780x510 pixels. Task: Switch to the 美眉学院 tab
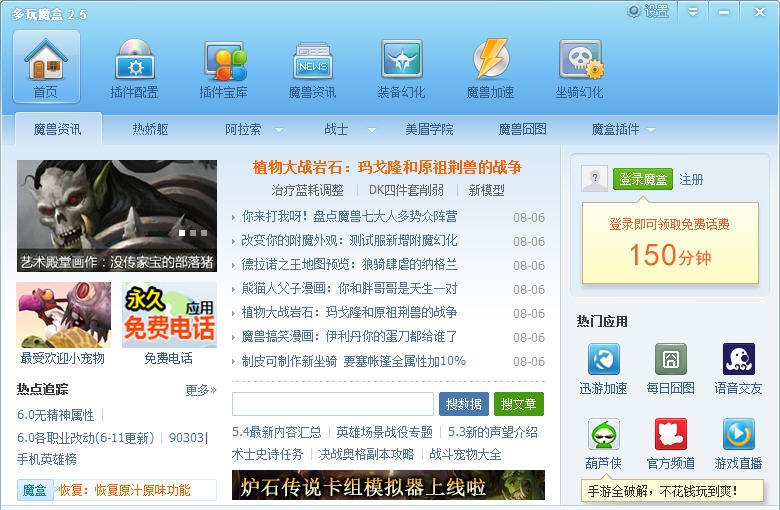tap(429, 129)
